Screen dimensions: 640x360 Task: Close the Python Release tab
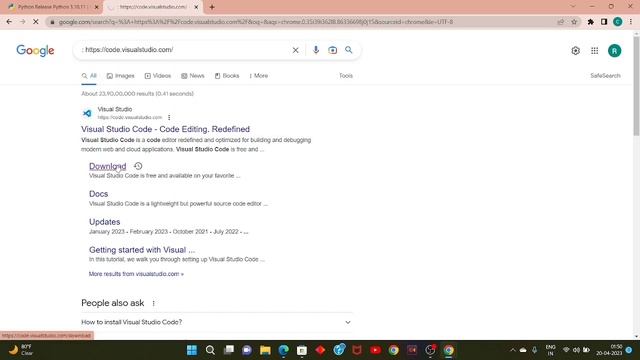pos(97,7)
